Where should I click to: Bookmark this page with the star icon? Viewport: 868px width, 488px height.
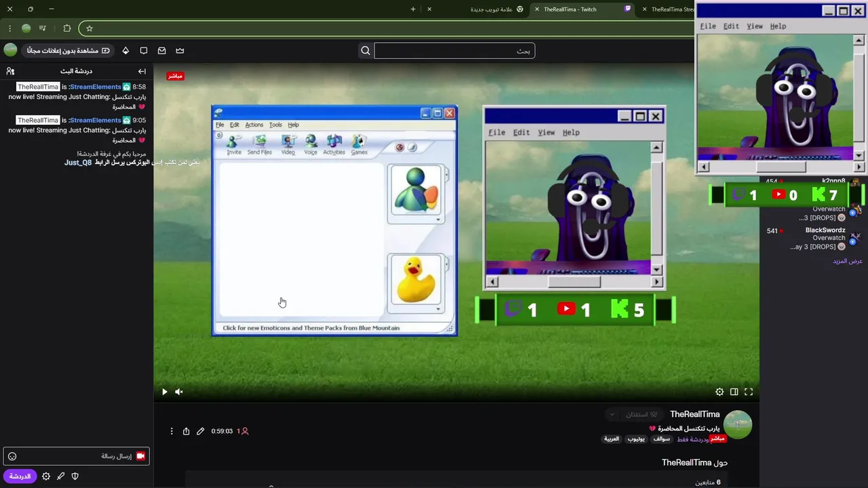pyautogui.click(x=90, y=28)
